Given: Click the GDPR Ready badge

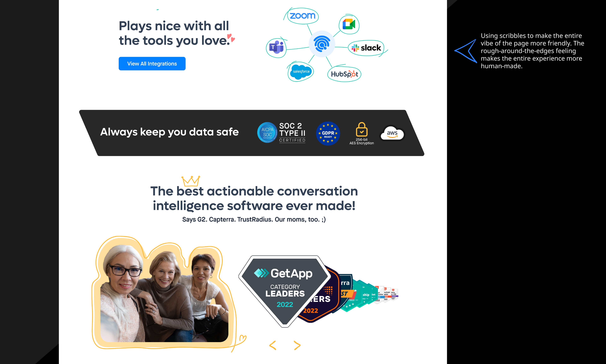Looking at the screenshot, I should click(x=328, y=133).
